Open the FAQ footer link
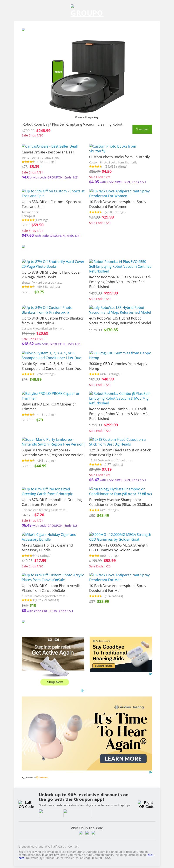Image resolution: width=174 pixels, height=868 pixels. 48,846
